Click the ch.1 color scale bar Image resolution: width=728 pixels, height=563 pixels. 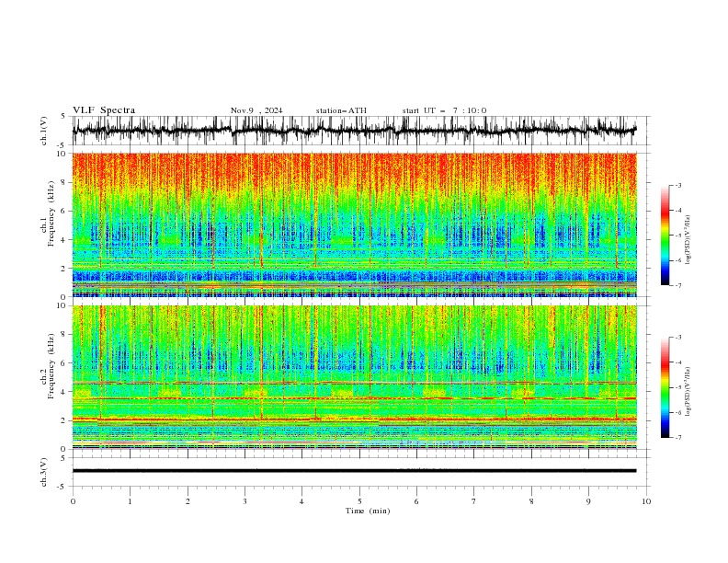(x=665, y=236)
